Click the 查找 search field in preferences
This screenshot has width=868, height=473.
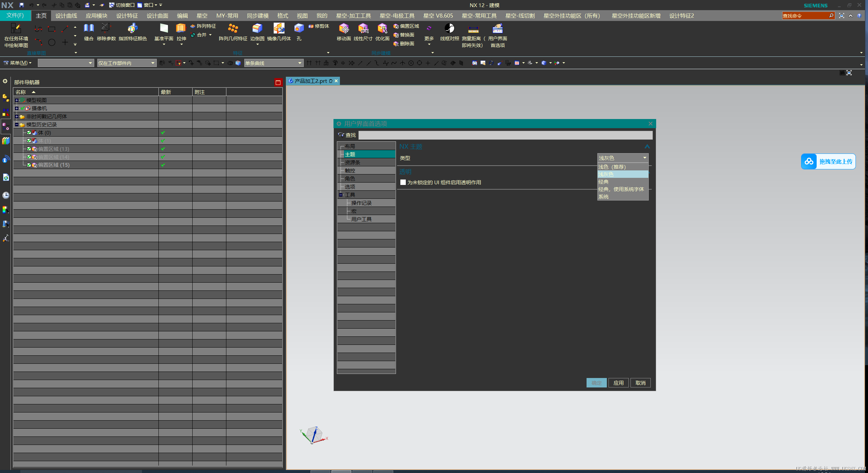tap(505, 135)
